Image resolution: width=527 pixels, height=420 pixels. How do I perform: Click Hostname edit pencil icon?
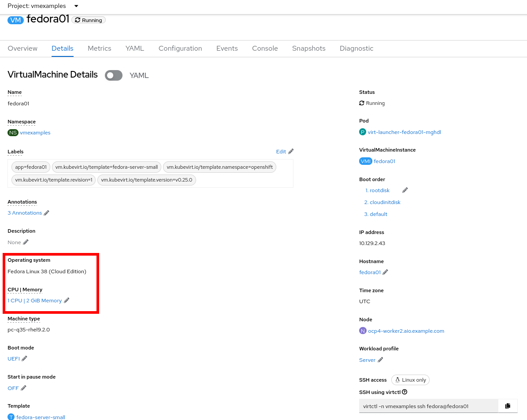(385, 272)
